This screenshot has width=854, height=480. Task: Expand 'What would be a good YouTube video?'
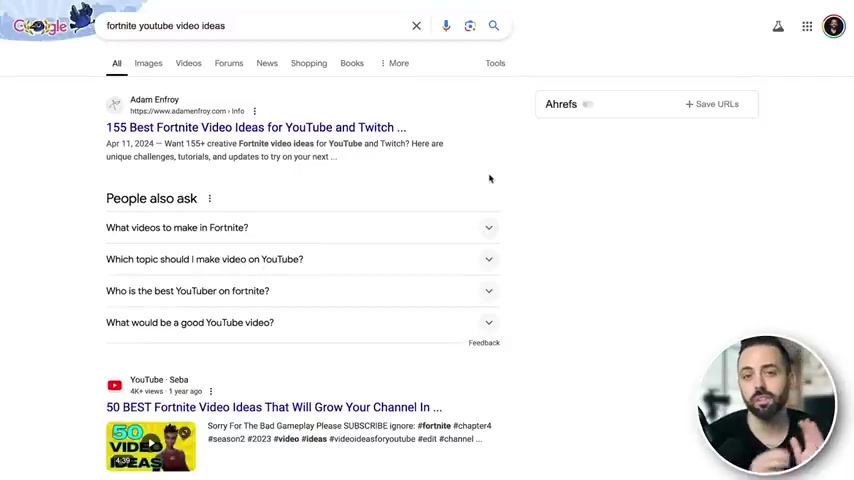pos(303,323)
